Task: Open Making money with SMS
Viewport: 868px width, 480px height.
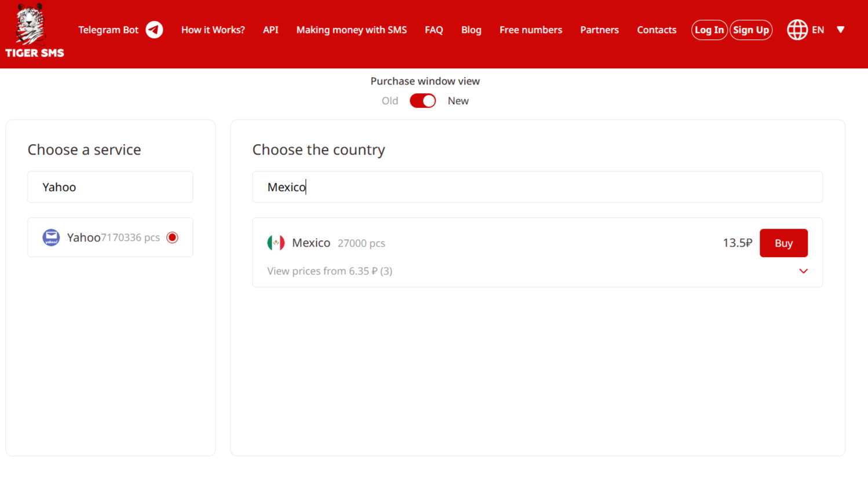Action: 352,30
